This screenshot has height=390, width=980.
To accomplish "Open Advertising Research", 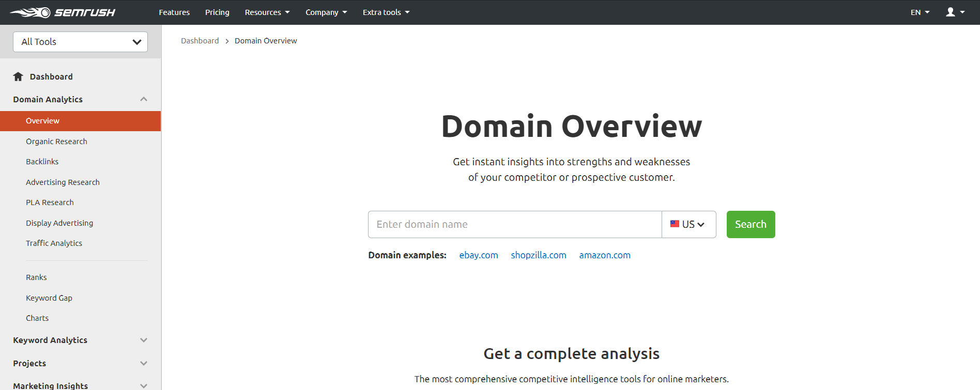I will tap(63, 182).
